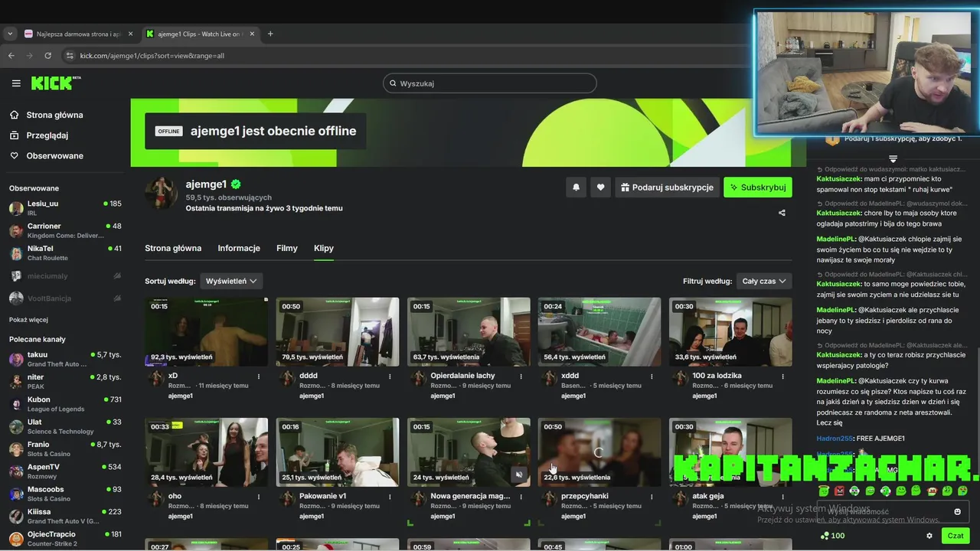Click the Wyszukaj search field
Viewport: 980px width, 551px height.
point(490,83)
